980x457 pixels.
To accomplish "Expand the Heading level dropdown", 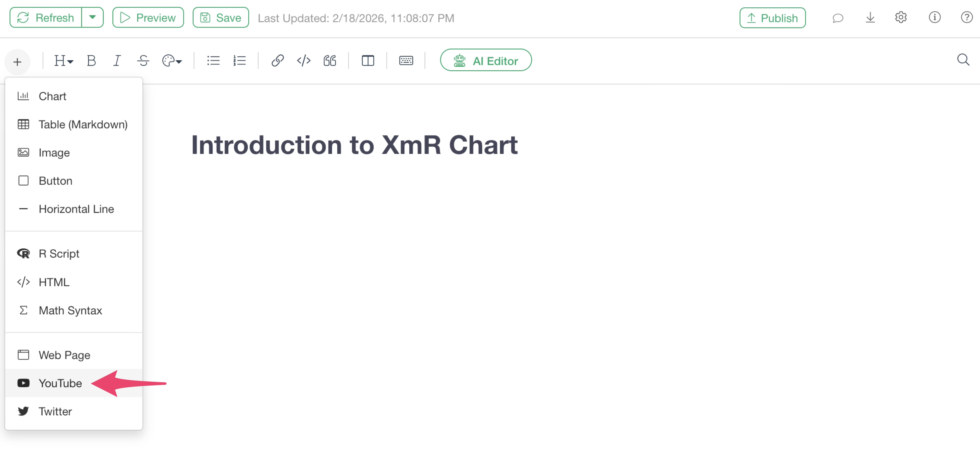I will [63, 61].
